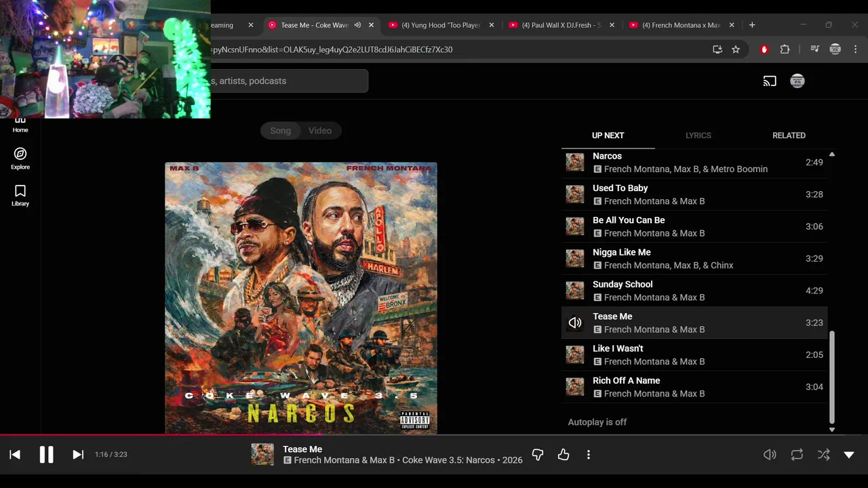Play Used To Baby from the queue
868x488 pixels.
click(x=694, y=195)
